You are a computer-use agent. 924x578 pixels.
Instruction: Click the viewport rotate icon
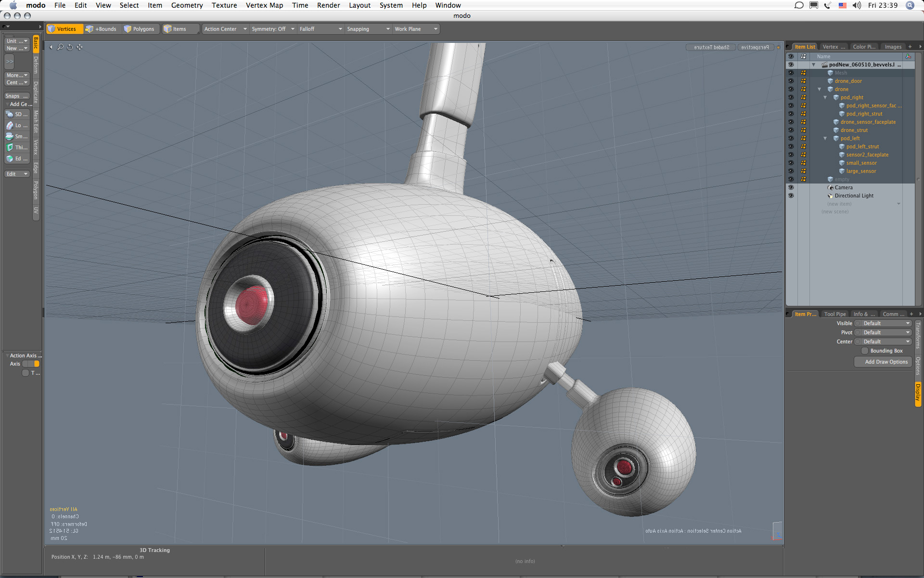[x=70, y=47]
